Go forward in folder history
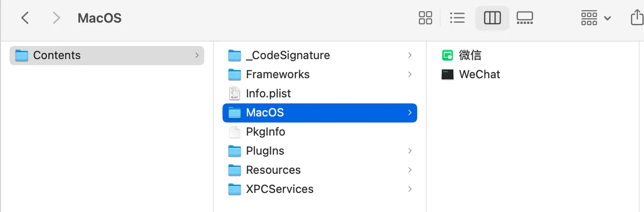 tap(56, 18)
